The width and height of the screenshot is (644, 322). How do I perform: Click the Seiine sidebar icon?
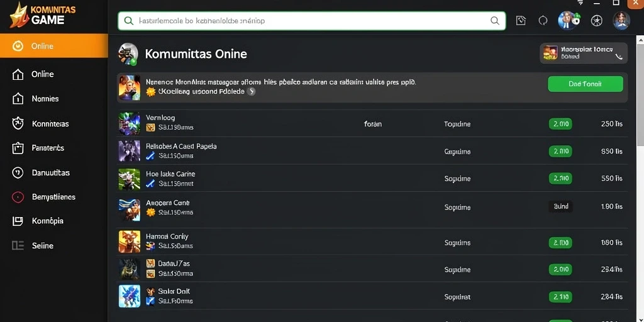point(18,246)
